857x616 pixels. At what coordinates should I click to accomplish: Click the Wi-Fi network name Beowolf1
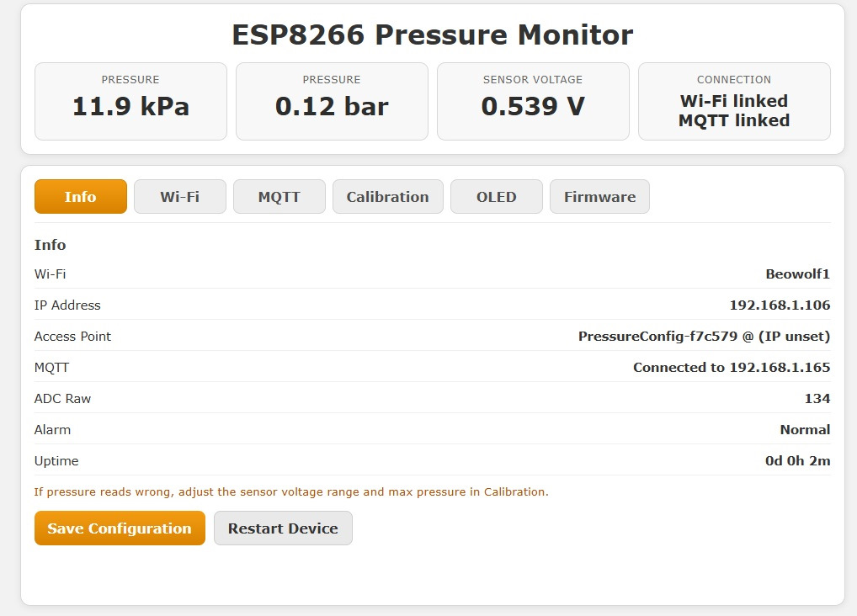click(x=797, y=273)
